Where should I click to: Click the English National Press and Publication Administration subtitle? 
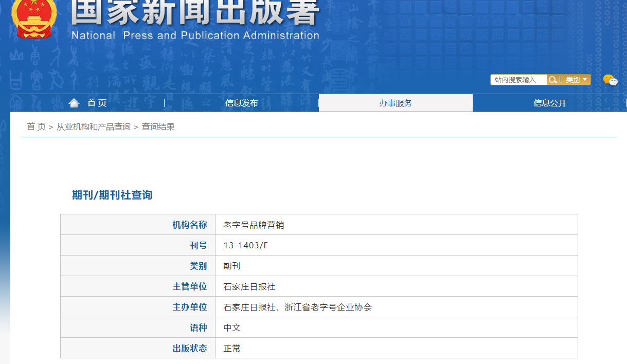(x=195, y=35)
